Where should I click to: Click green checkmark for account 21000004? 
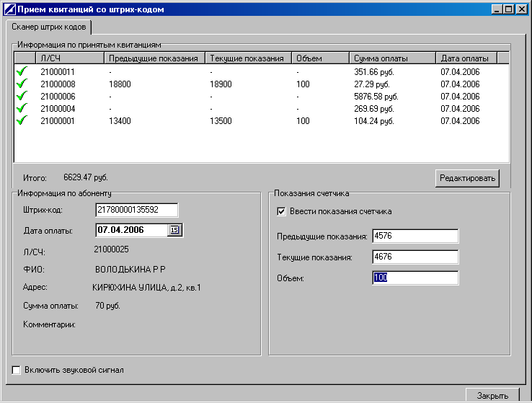click(21, 109)
